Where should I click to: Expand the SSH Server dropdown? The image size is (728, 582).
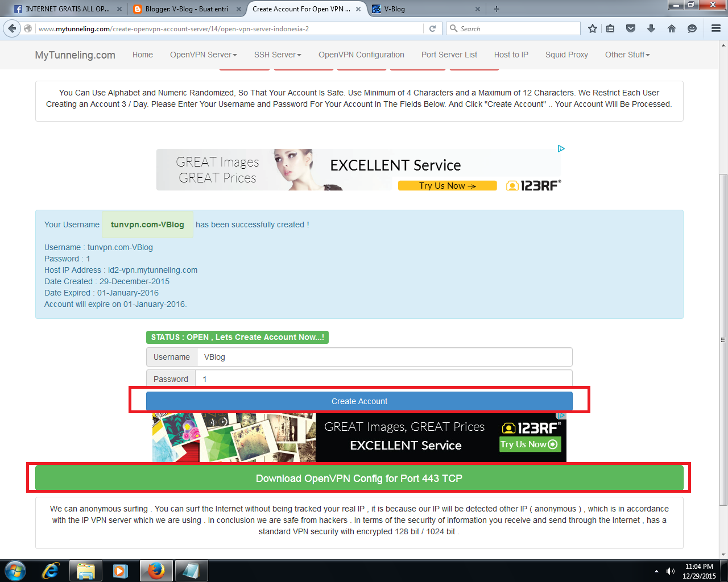[x=278, y=55]
